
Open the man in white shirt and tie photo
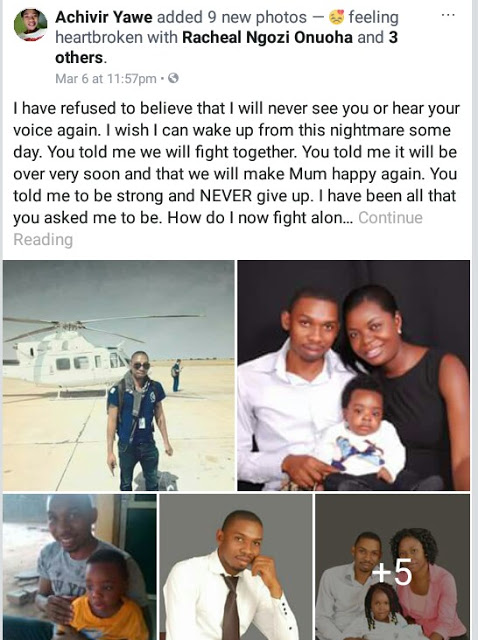coord(236,567)
